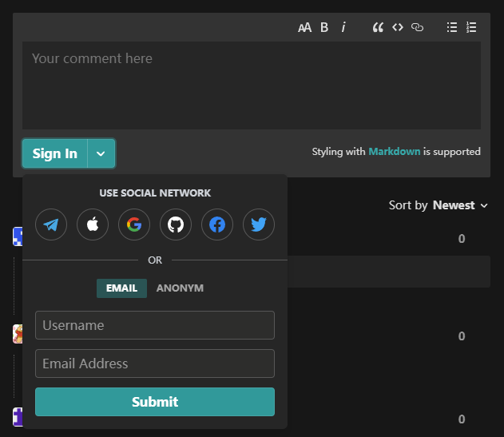Click the Email Address input field
The image size is (504, 437).
point(155,364)
